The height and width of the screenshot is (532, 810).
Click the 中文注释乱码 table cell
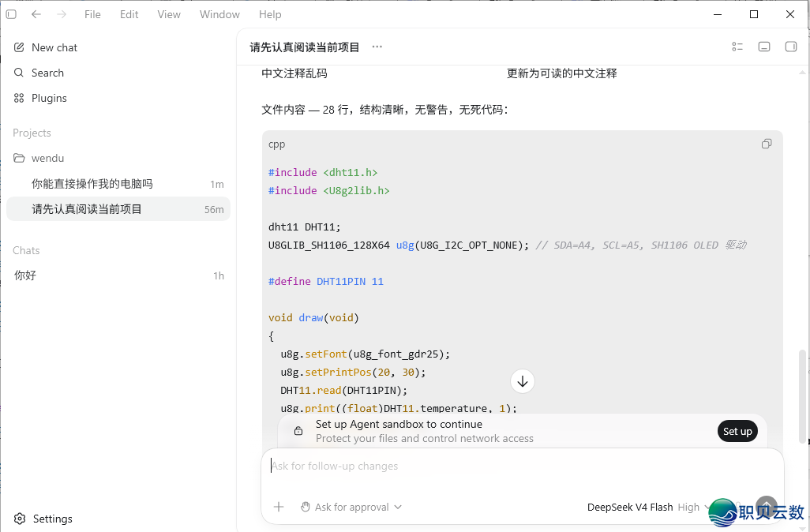pos(294,73)
